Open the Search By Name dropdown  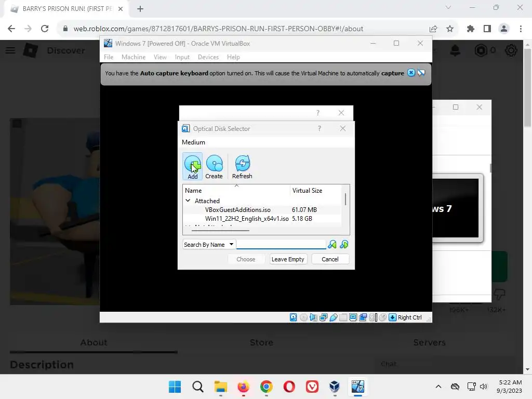209,245
